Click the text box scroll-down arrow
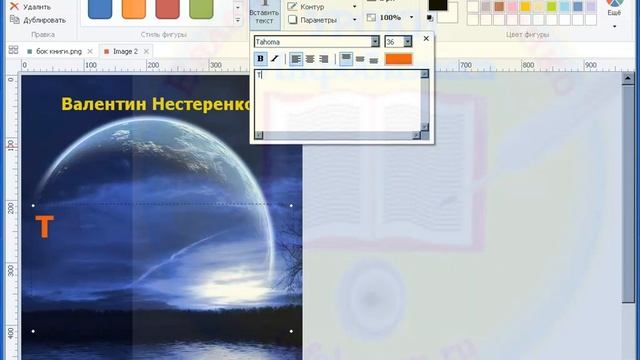This screenshot has height=360, width=640. [x=424, y=127]
